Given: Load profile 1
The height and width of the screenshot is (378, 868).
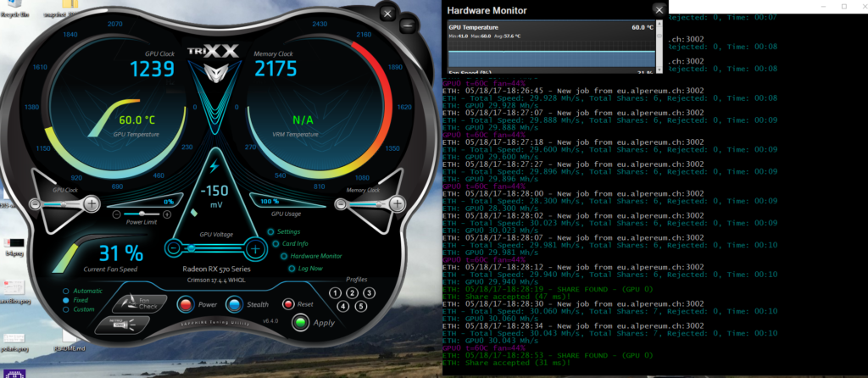Looking at the screenshot, I should tap(336, 293).
